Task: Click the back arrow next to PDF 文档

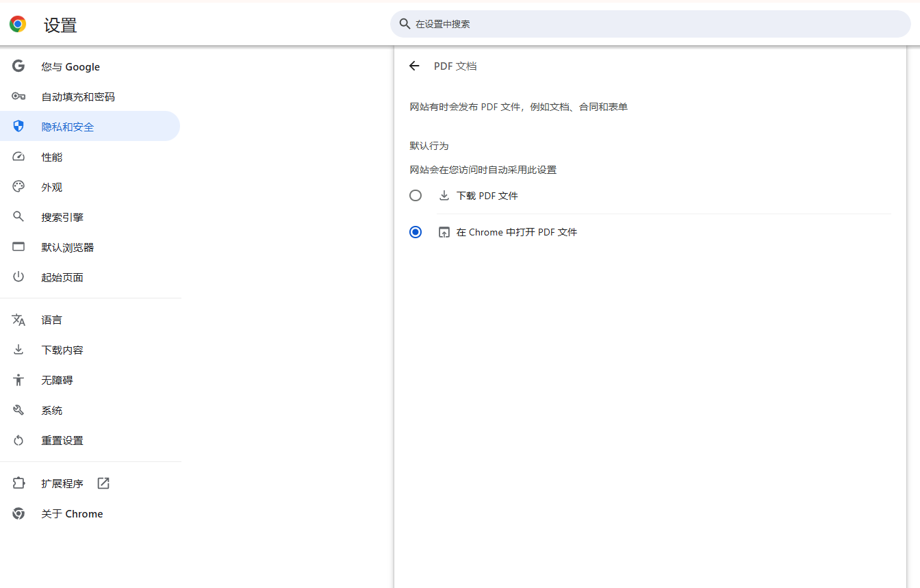Action: (x=414, y=66)
